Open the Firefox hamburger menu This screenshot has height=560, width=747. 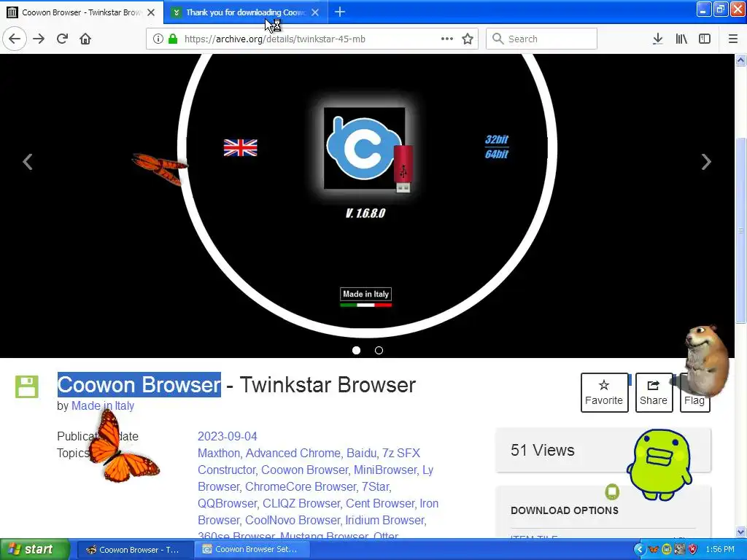click(x=733, y=39)
